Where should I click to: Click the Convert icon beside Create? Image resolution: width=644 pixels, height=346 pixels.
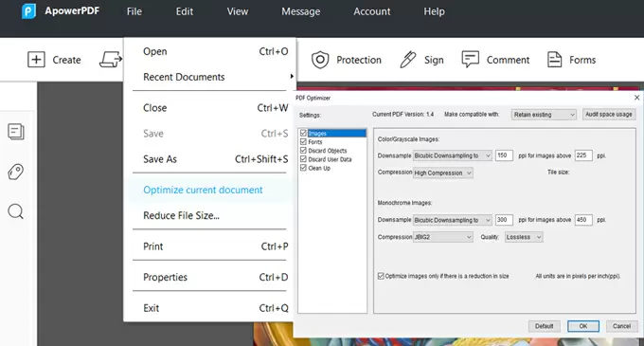click(111, 60)
